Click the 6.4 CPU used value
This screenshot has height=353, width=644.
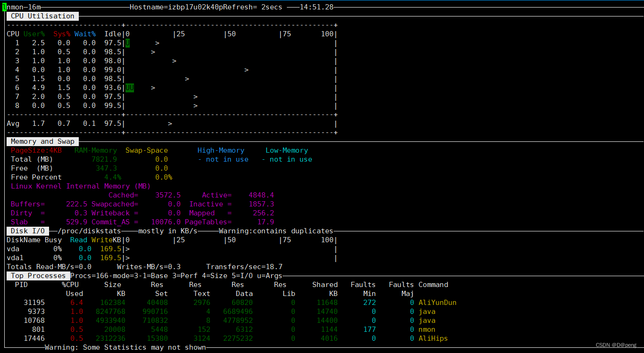(77, 303)
